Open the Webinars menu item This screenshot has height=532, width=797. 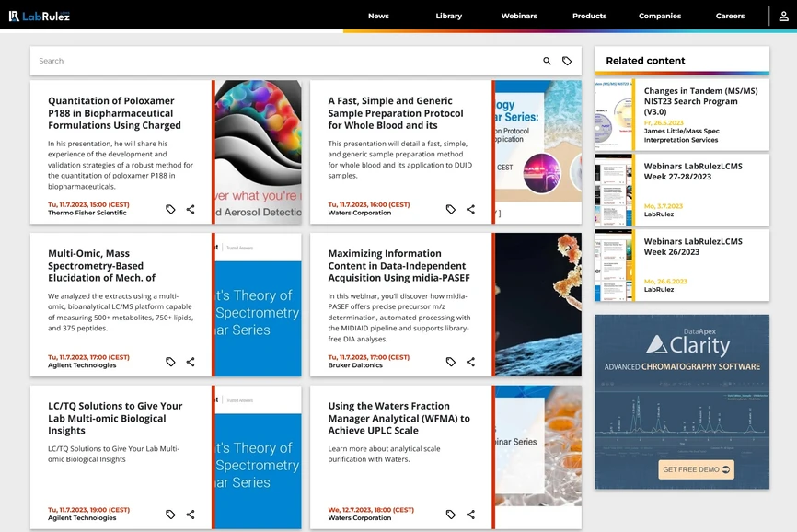point(519,16)
